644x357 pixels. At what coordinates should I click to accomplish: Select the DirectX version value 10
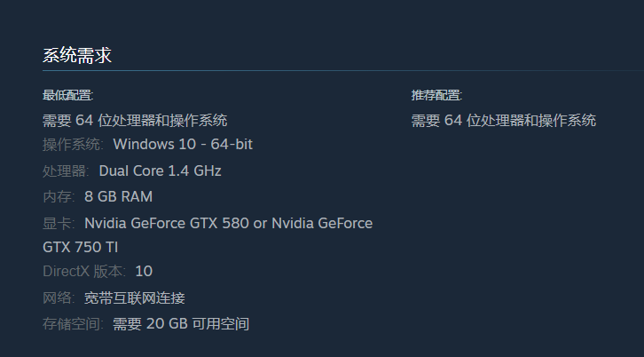[x=144, y=272]
